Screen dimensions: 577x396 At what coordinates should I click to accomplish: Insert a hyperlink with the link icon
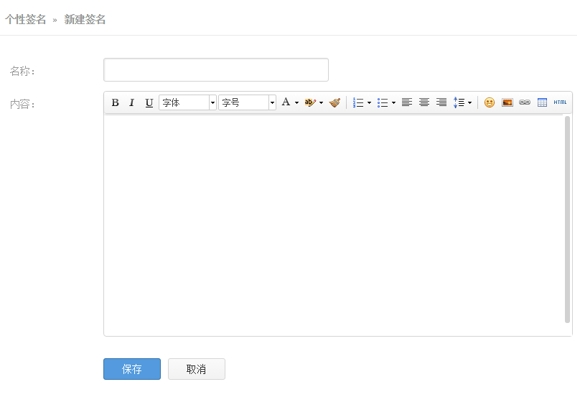tap(524, 102)
